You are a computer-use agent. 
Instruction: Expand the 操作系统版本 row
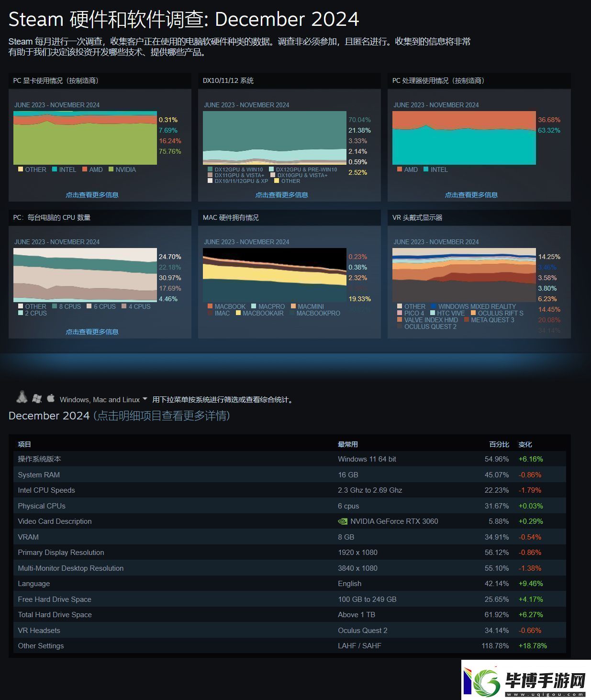[290, 459]
